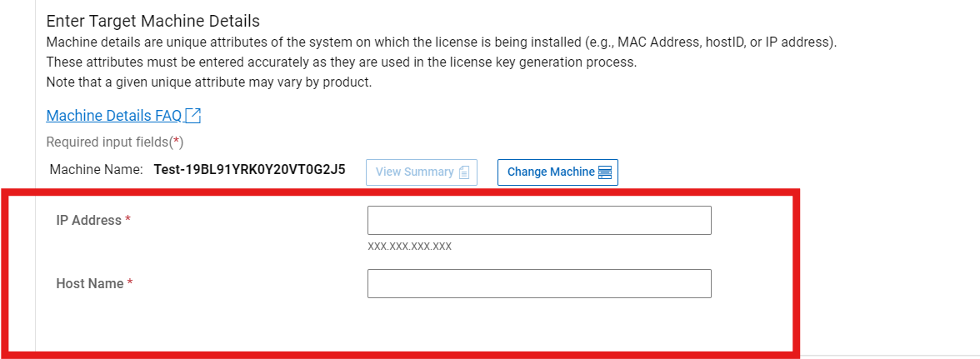Click the red asterisk next to IP Address

[128, 220]
